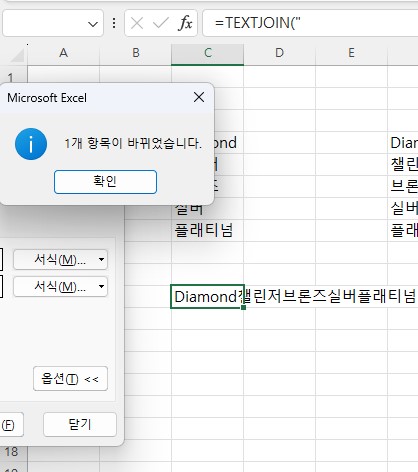Screen dimensions: 418x472
Task: Click the three-dot formula bar handle
Action: pos(114,23)
